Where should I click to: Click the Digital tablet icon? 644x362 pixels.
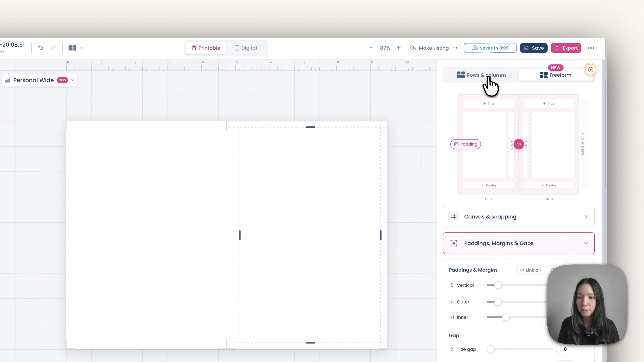pos(237,48)
